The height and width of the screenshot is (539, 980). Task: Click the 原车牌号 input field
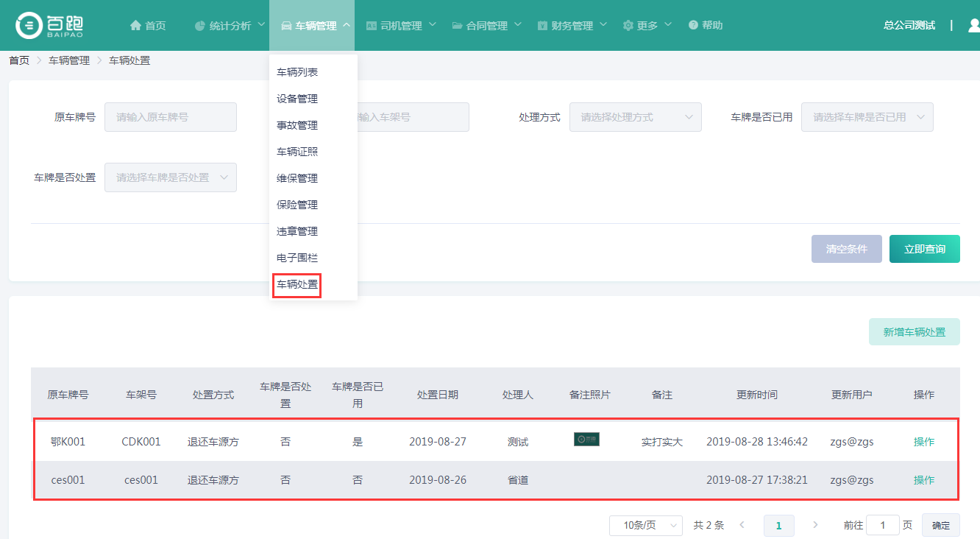point(171,117)
